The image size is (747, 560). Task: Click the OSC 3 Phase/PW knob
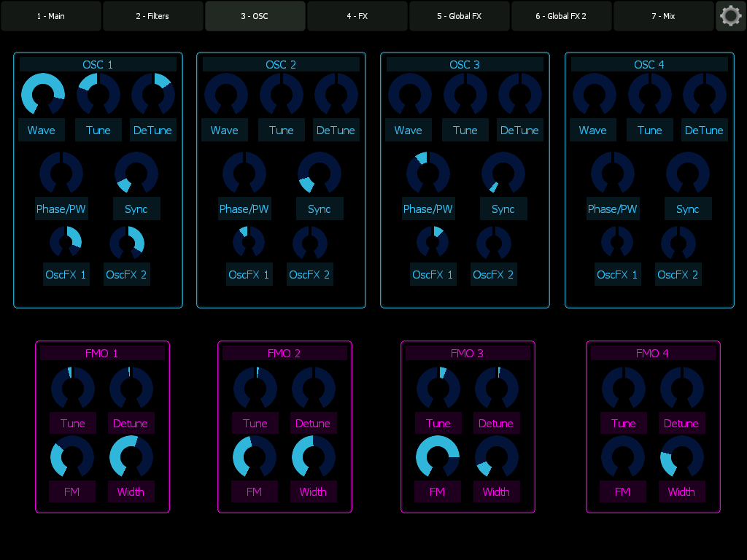click(x=427, y=174)
